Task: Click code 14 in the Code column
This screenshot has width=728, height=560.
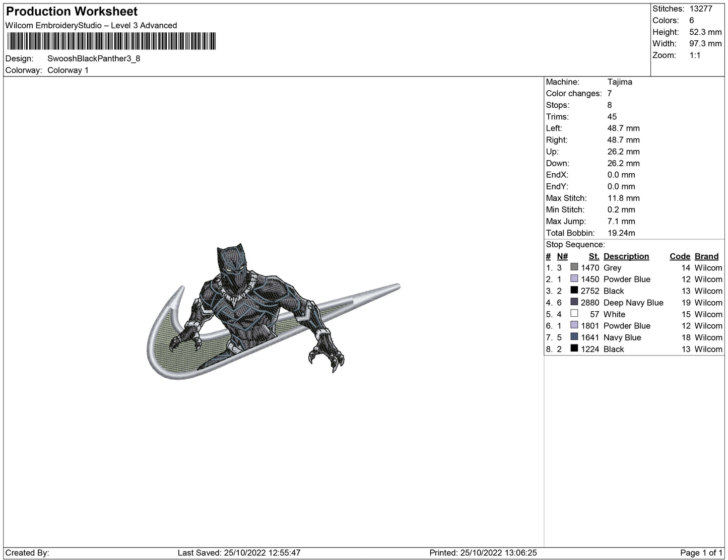Action: click(686, 267)
